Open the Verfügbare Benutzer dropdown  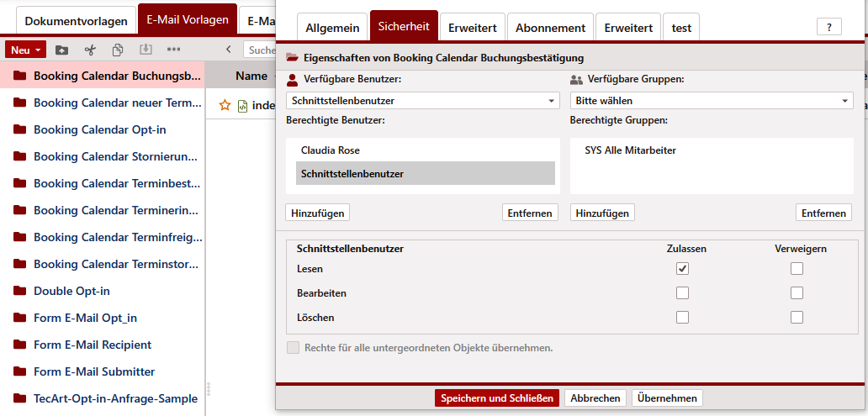pyautogui.click(x=422, y=101)
